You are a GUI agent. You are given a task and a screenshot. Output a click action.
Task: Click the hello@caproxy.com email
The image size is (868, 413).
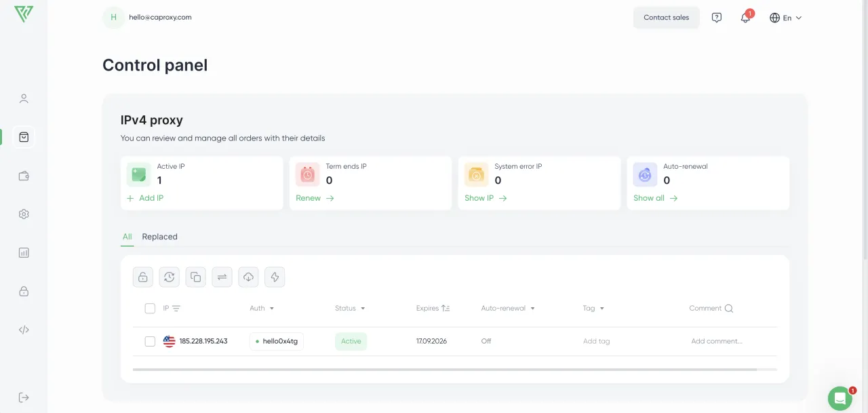[160, 18]
